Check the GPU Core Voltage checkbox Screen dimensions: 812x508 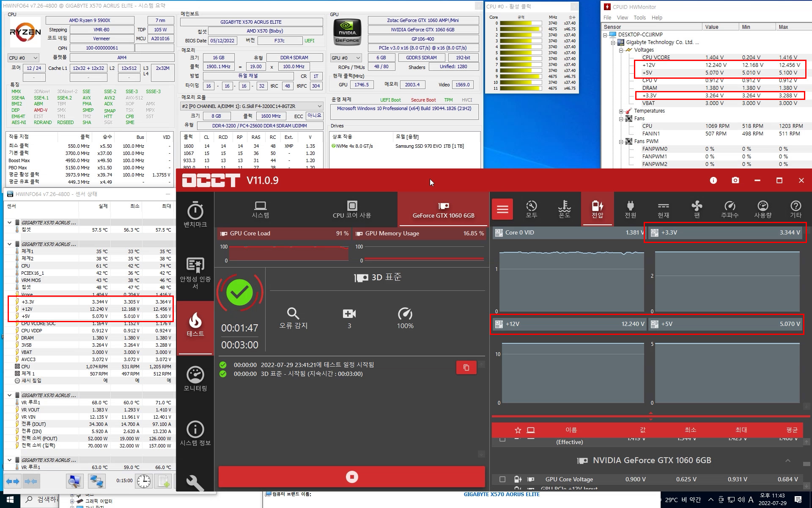click(x=502, y=479)
